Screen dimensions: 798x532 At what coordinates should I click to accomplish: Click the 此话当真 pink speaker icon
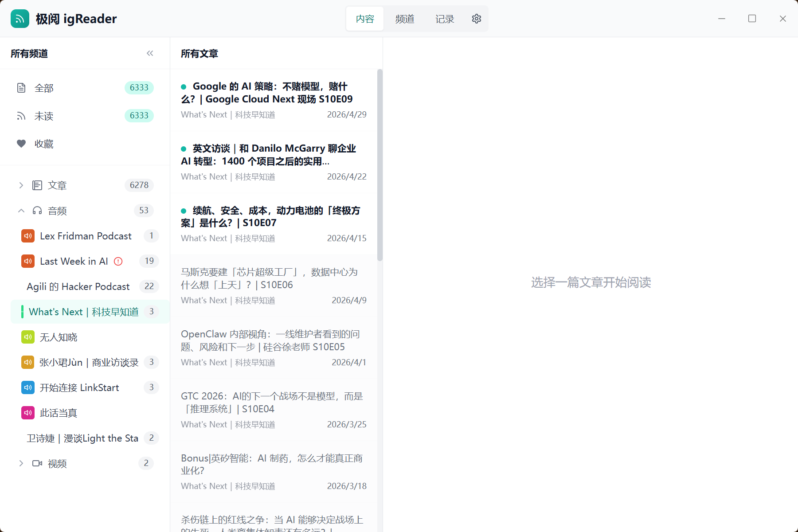pos(28,413)
